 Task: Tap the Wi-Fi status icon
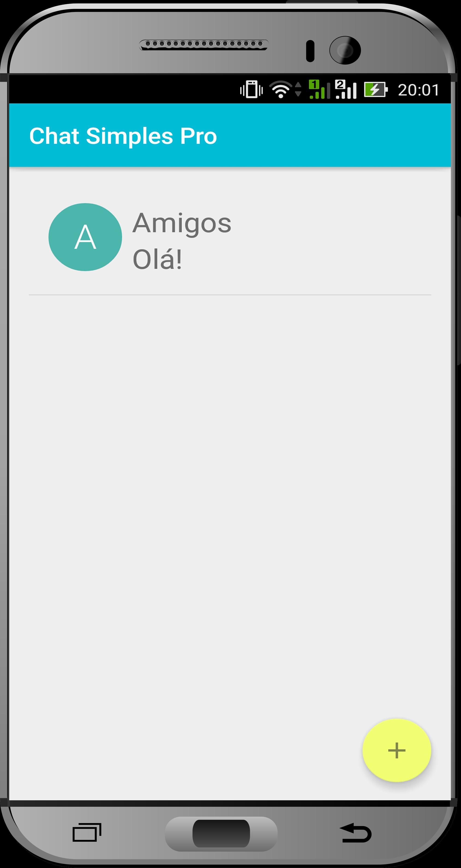[x=281, y=90]
